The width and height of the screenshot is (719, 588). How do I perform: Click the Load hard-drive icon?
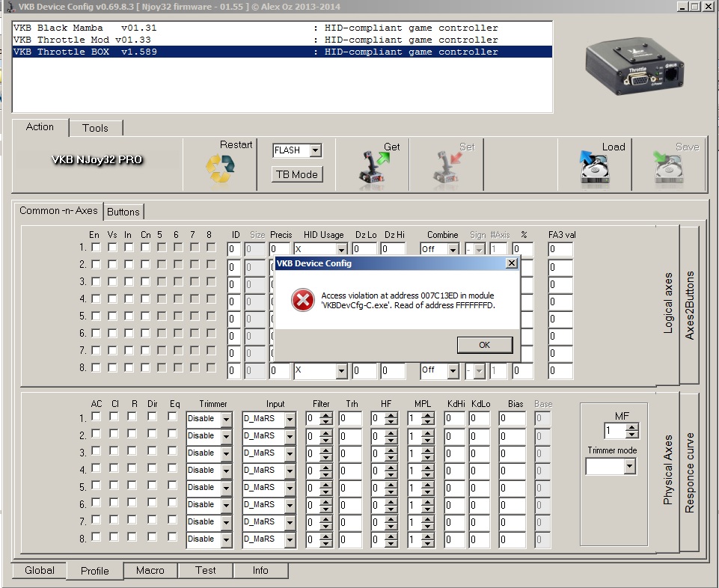pyautogui.click(x=595, y=168)
